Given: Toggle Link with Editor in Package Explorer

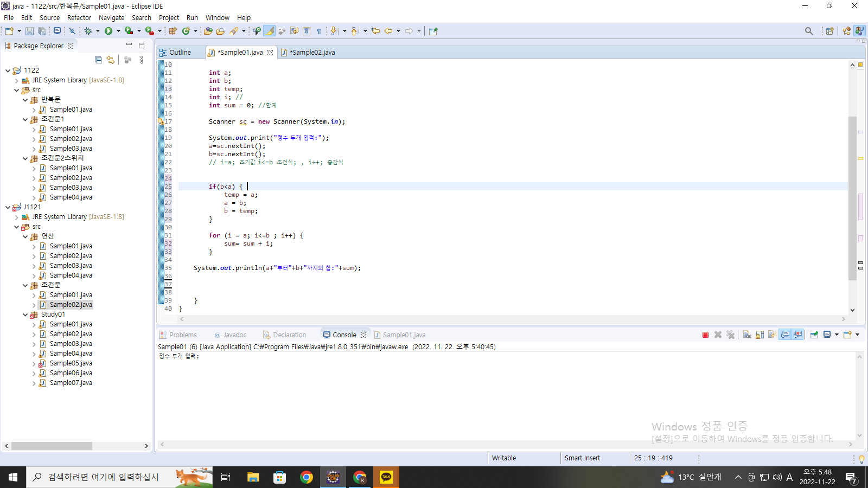Looking at the screenshot, I should (x=111, y=60).
